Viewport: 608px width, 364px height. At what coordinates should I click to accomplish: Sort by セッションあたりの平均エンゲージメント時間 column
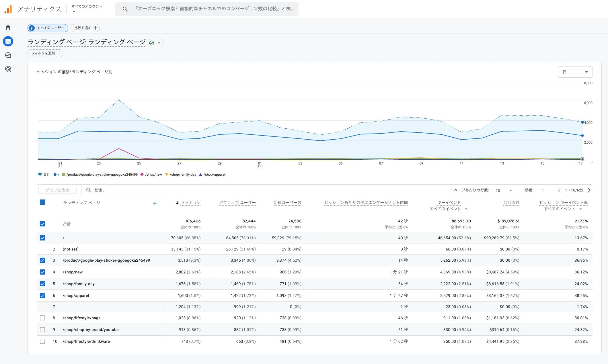pos(366,203)
